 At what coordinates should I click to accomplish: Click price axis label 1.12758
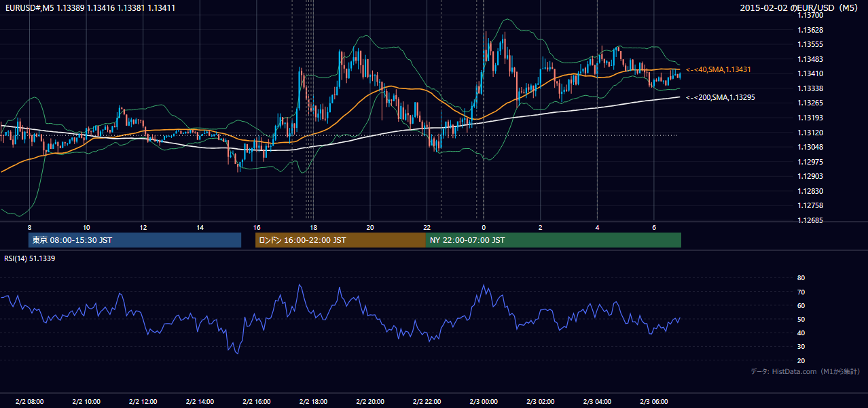point(810,205)
